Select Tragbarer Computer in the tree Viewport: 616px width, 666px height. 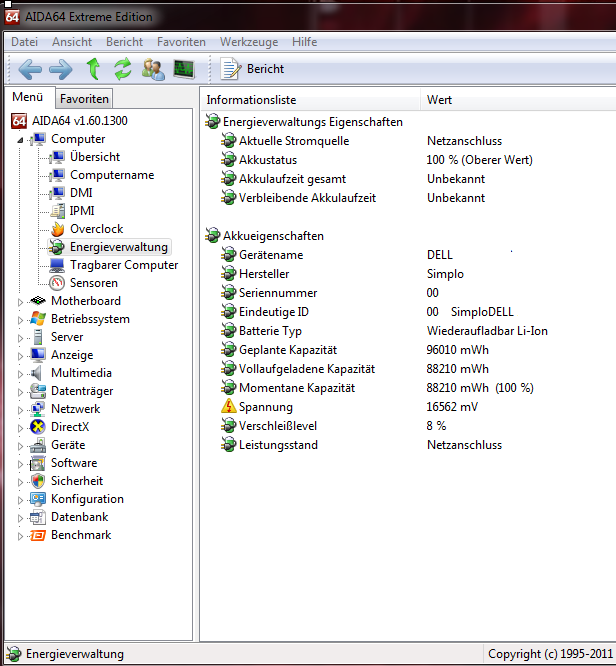point(123,265)
